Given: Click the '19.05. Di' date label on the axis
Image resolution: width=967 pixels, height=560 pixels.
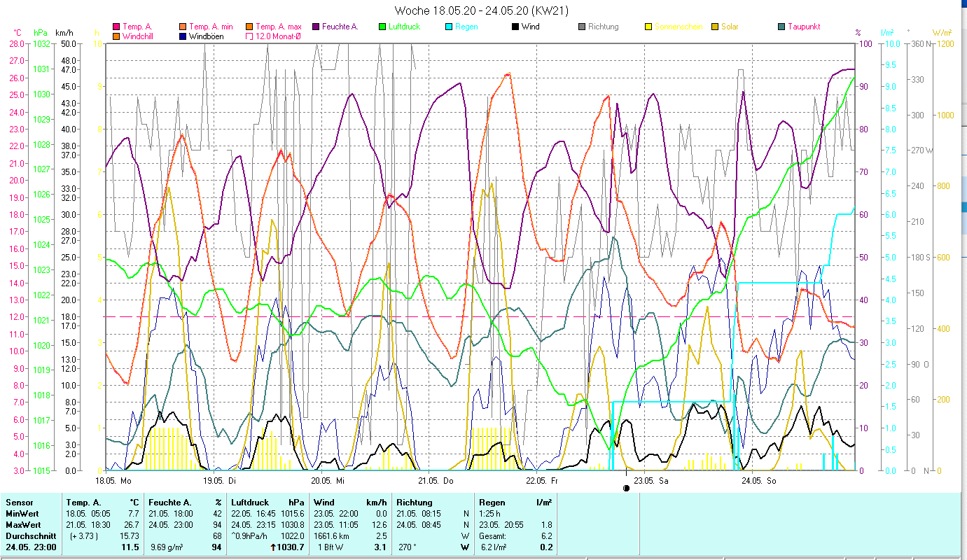Looking at the screenshot, I should tap(219, 481).
